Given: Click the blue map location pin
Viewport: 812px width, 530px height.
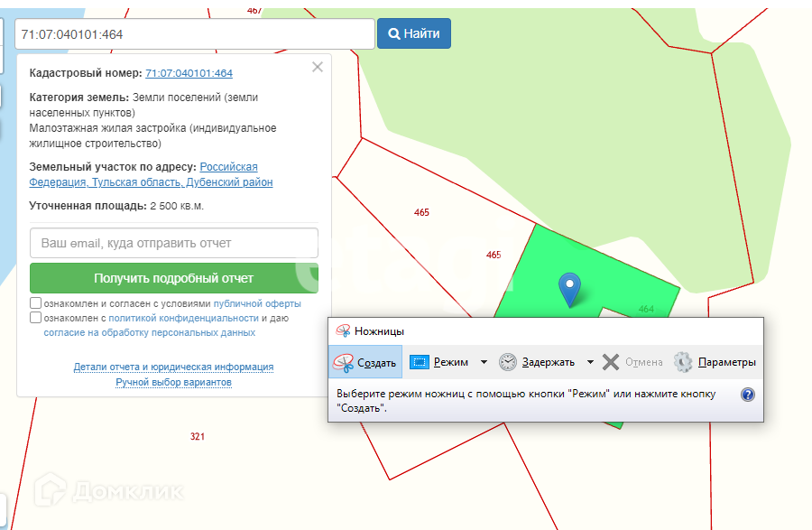Looking at the screenshot, I should (569, 289).
